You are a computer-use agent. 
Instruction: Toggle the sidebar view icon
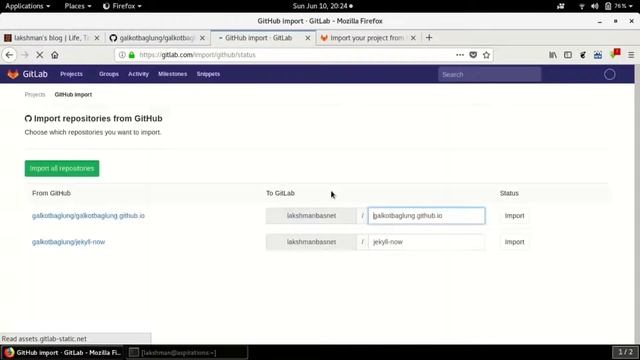[568, 55]
